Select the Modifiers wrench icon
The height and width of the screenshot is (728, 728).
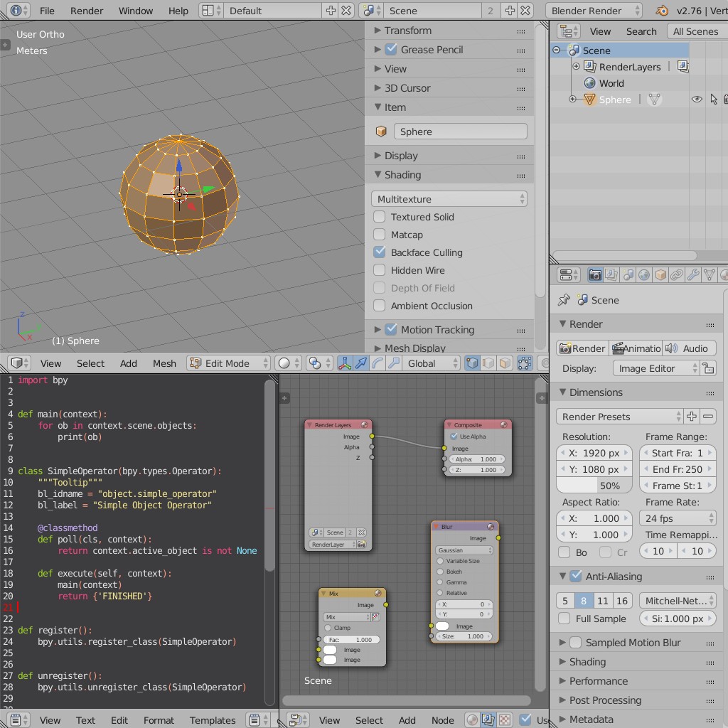(693, 274)
